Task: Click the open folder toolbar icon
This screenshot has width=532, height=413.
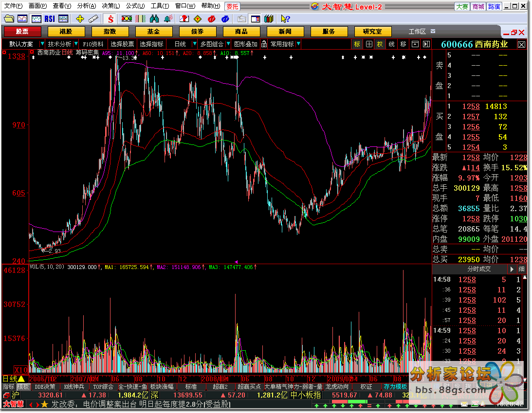Action: 9,19
